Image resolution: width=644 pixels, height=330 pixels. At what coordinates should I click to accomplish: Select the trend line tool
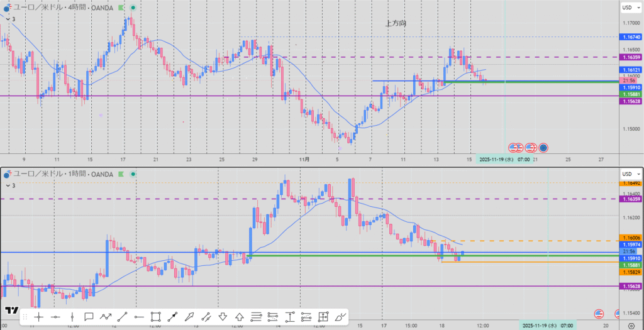click(122, 317)
